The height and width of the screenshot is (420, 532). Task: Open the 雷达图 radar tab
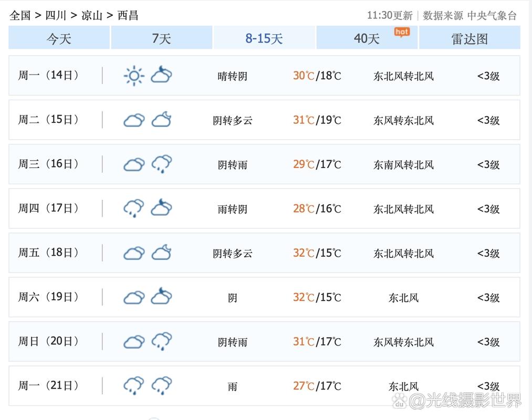tap(469, 38)
